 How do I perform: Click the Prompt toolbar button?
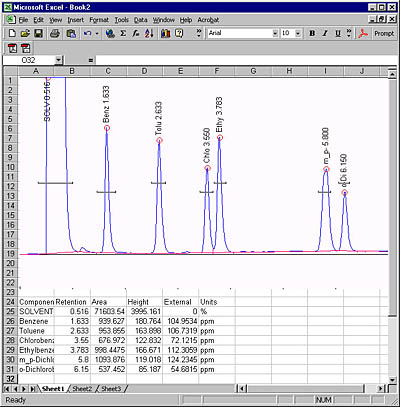pos(384,33)
